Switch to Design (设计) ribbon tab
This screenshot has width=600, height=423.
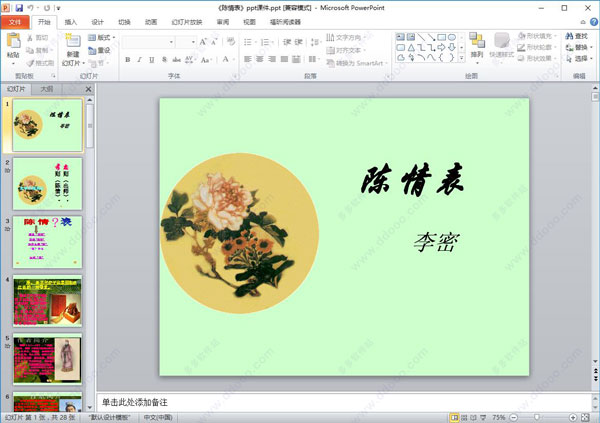97,22
